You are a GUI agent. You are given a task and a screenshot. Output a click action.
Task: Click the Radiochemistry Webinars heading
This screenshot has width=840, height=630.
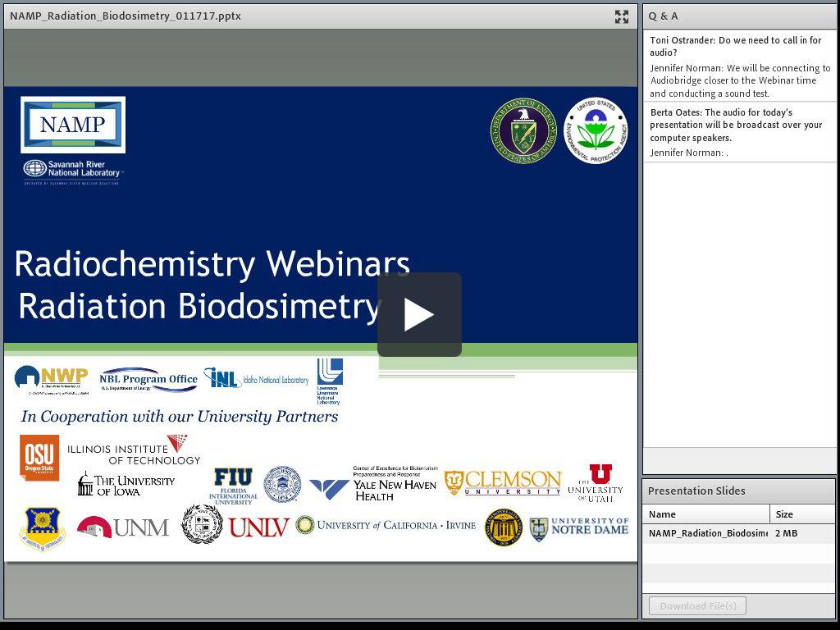pos(212,265)
